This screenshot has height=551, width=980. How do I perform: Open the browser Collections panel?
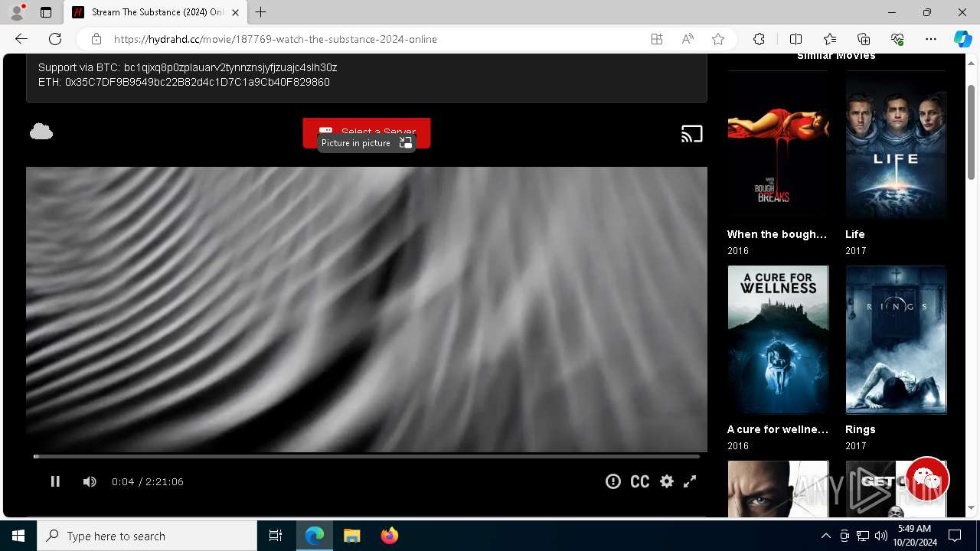[864, 39]
